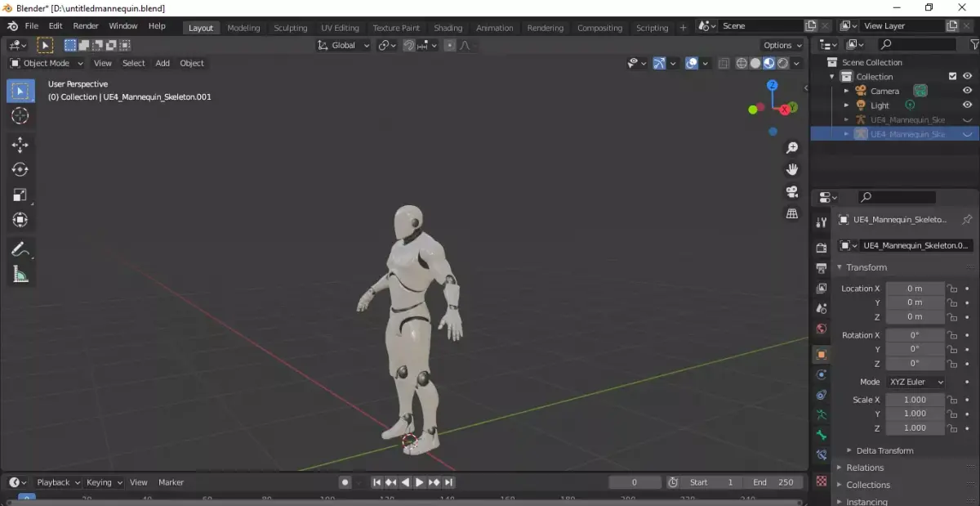Select the Annotate pencil tool
980x506 pixels.
point(20,249)
